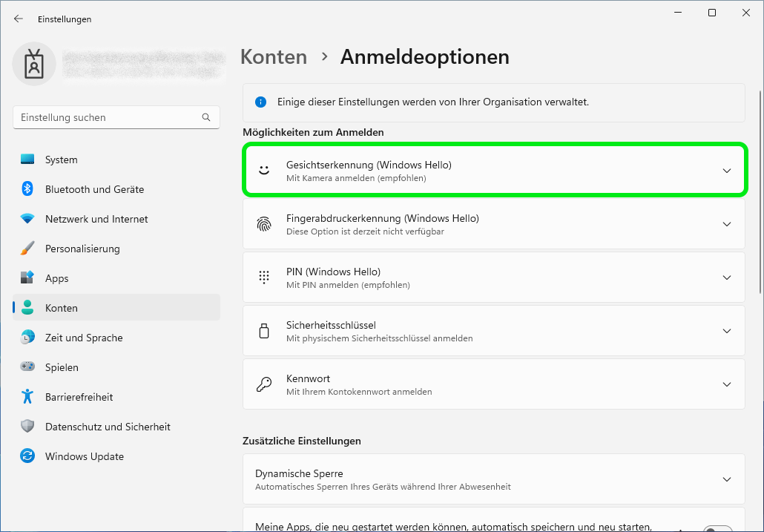Expand the PIN (Windows Hello) chevron
The height and width of the screenshot is (532, 764).
tap(726, 278)
